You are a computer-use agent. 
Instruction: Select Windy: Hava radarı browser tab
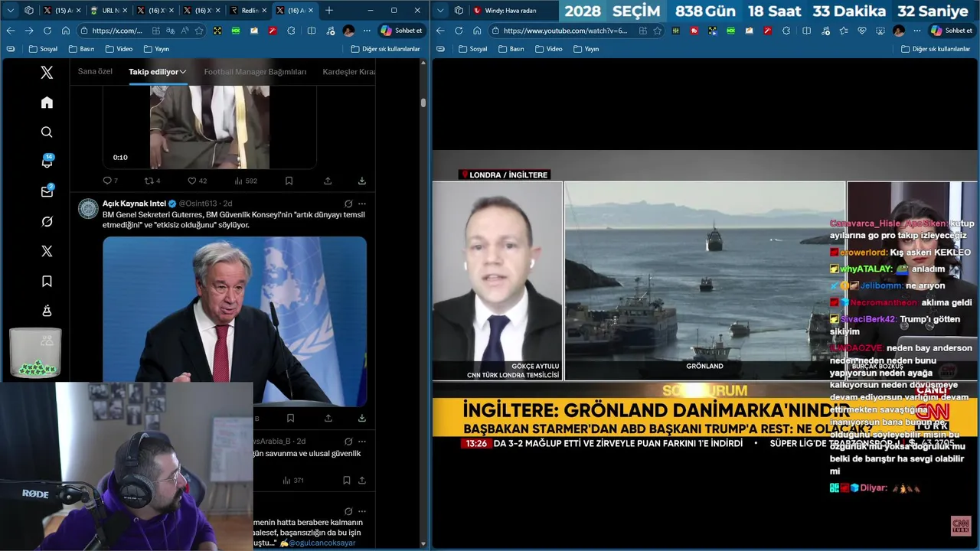(x=511, y=10)
